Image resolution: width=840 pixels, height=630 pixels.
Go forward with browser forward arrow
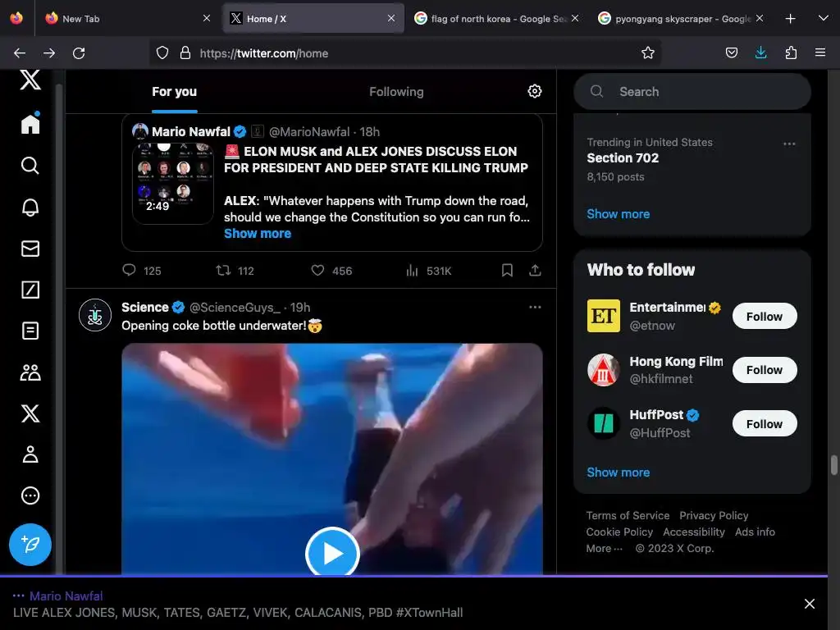(x=49, y=53)
